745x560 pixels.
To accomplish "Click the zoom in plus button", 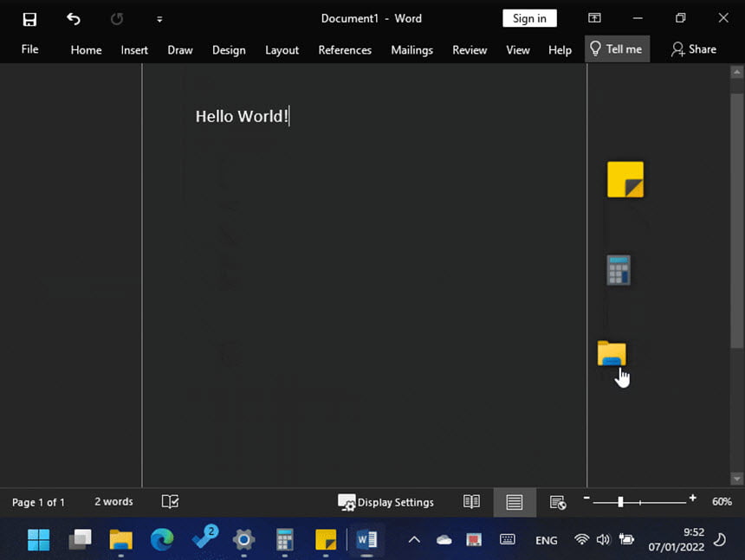I will pos(693,498).
